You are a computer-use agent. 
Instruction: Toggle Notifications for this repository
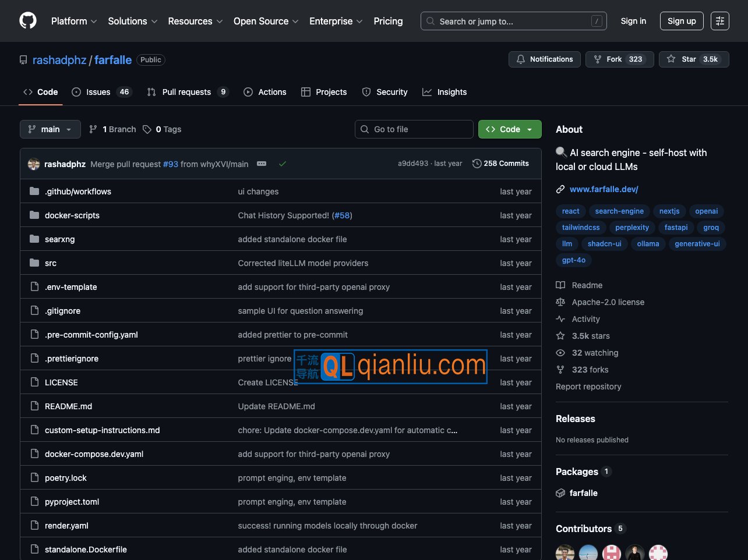544,59
